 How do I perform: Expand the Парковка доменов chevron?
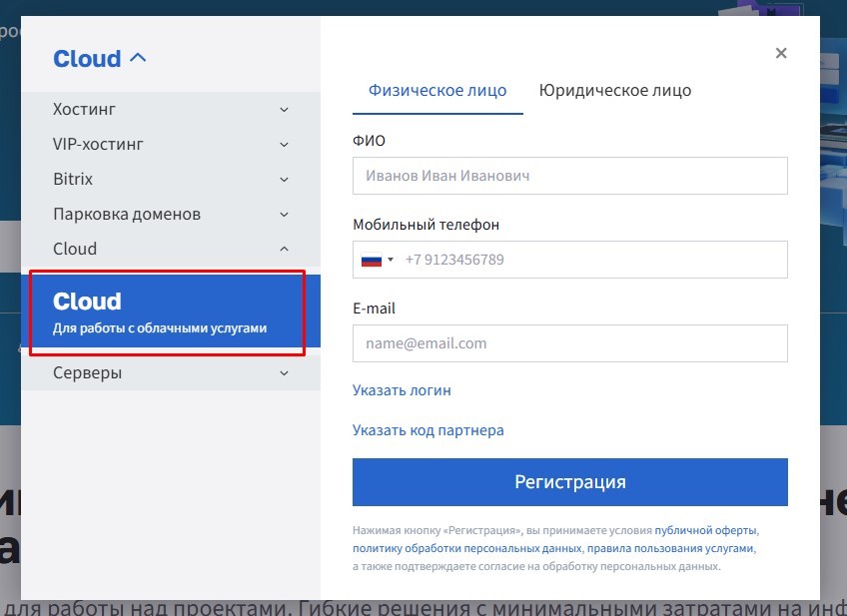point(284,215)
